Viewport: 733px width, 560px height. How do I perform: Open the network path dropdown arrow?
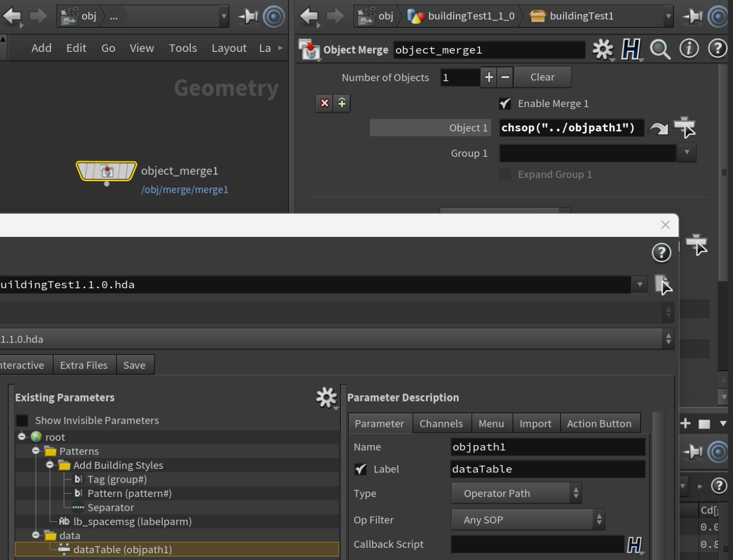coord(224,16)
